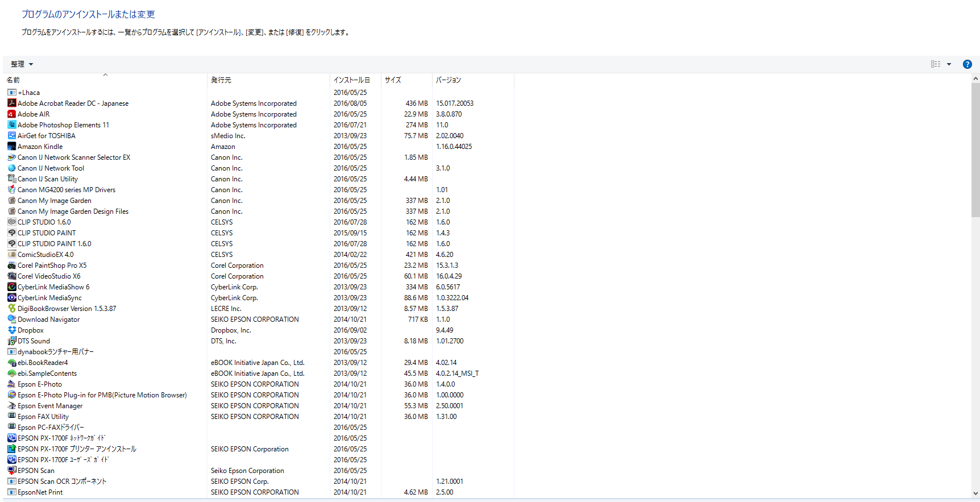Select the dynabookランチャー用バナー entry
Screen dimensions: 980x502
(x=56, y=352)
